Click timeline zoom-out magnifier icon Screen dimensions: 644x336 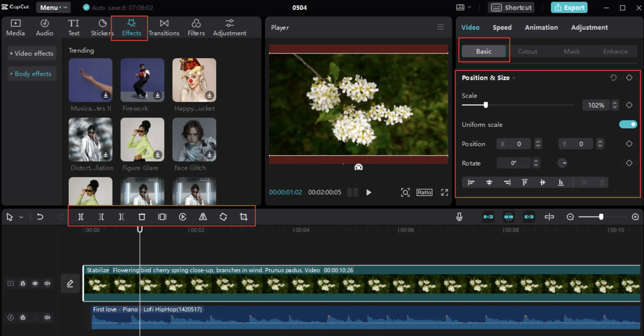570,217
